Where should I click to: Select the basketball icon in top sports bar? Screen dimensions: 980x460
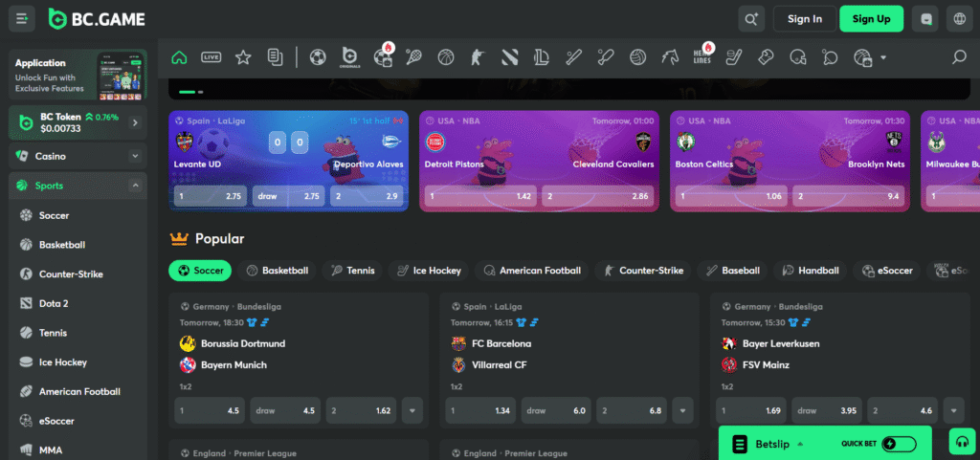445,57
